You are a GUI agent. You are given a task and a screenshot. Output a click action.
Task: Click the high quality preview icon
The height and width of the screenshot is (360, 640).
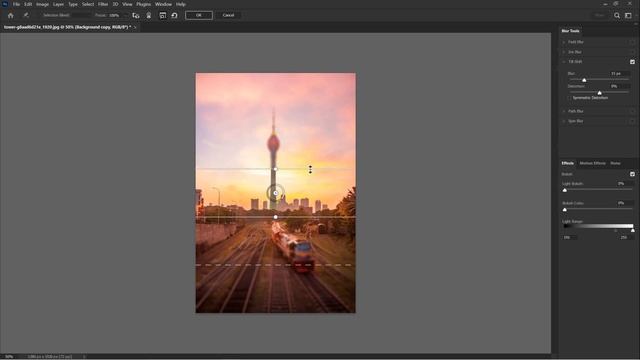[149, 16]
